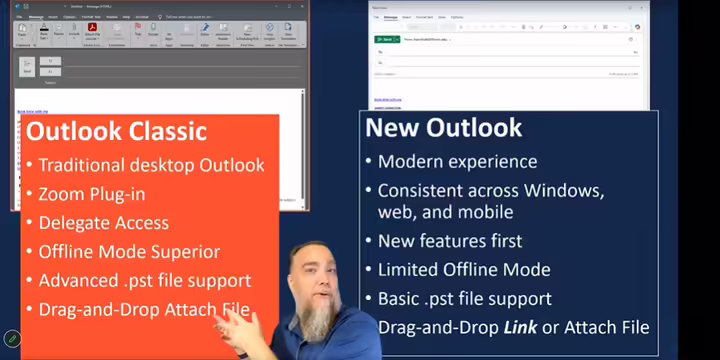The width and height of the screenshot is (720, 360).
Task: Open the Tags flag menu in Classic ribbon
Action: [x=138, y=30]
